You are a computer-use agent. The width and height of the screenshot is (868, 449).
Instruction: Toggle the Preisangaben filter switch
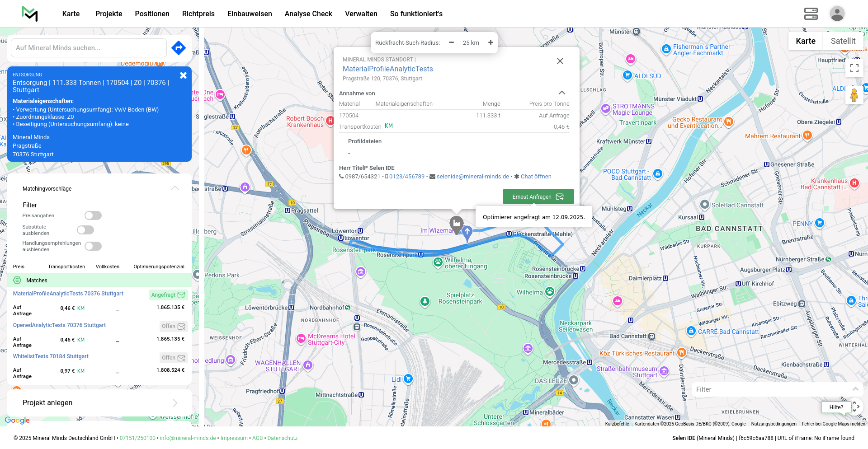tap(93, 215)
